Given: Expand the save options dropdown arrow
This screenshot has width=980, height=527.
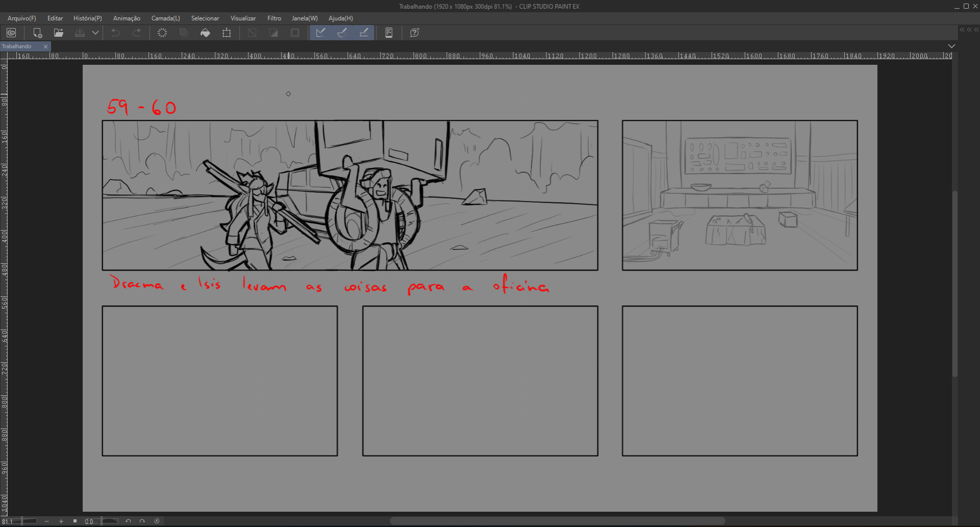Looking at the screenshot, I should coord(95,33).
